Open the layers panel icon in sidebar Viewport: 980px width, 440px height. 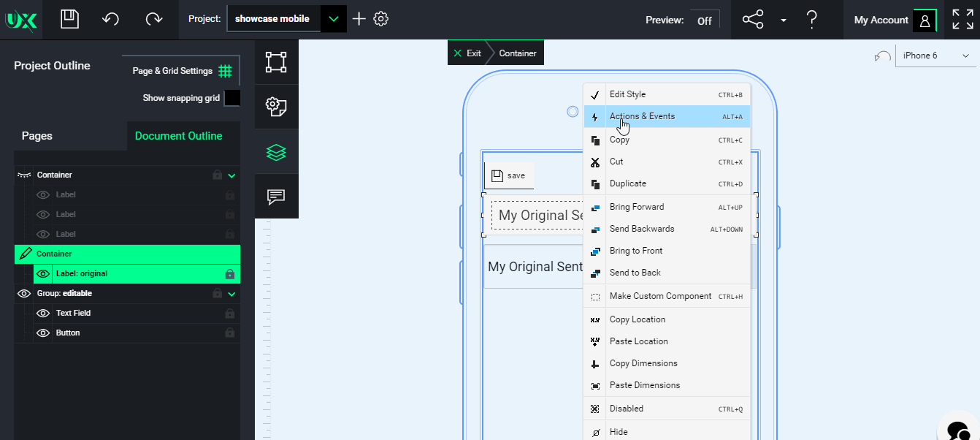[276, 152]
